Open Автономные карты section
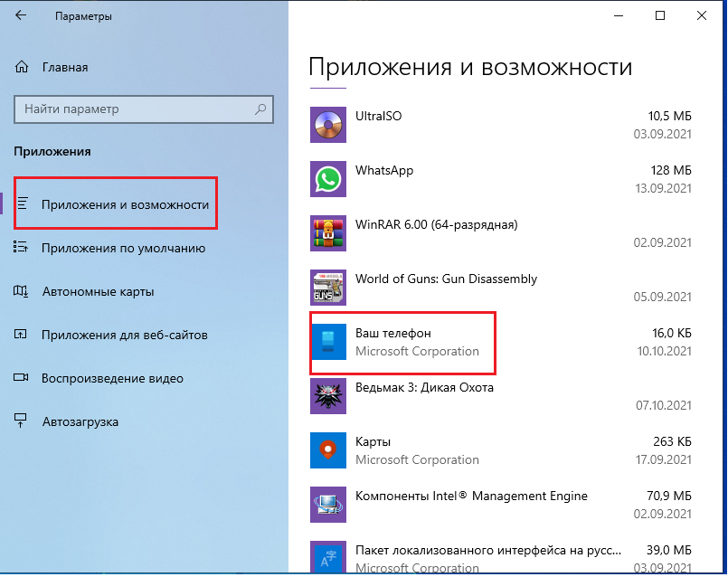 98,291
